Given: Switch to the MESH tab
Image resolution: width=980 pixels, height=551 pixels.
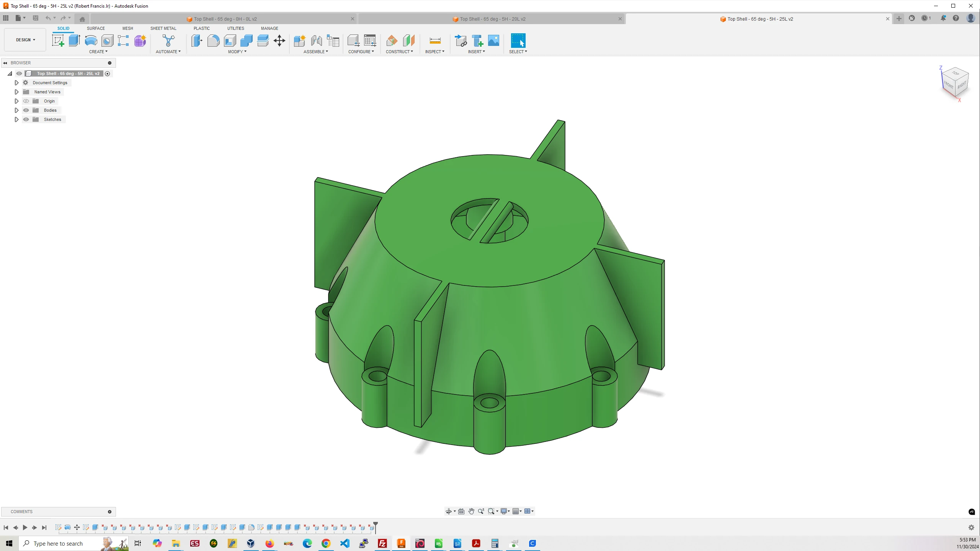Looking at the screenshot, I should pyautogui.click(x=128, y=28).
